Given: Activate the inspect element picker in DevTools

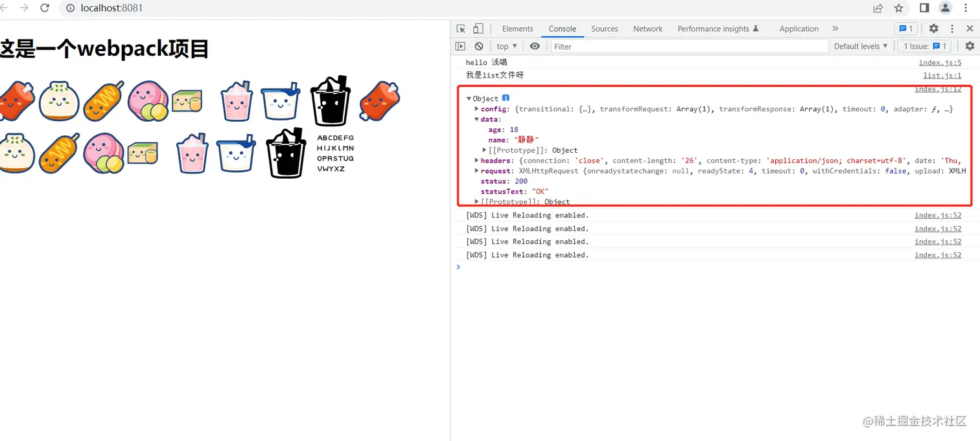Looking at the screenshot, I should click(461, 28).
